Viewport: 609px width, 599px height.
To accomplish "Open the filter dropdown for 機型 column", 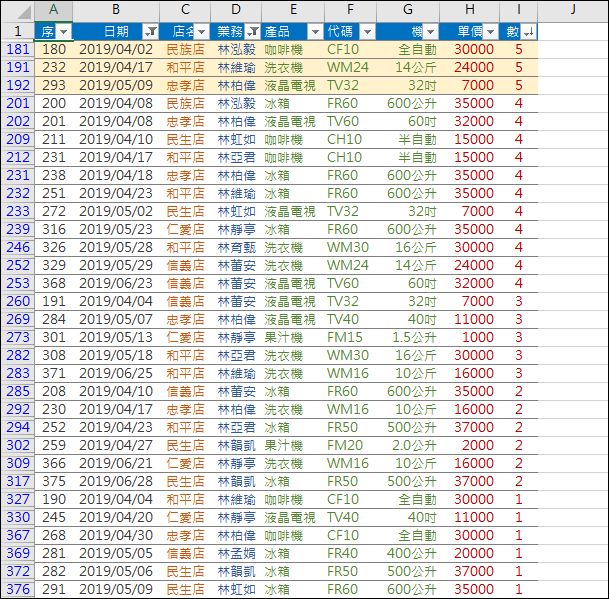I will 431,32.
